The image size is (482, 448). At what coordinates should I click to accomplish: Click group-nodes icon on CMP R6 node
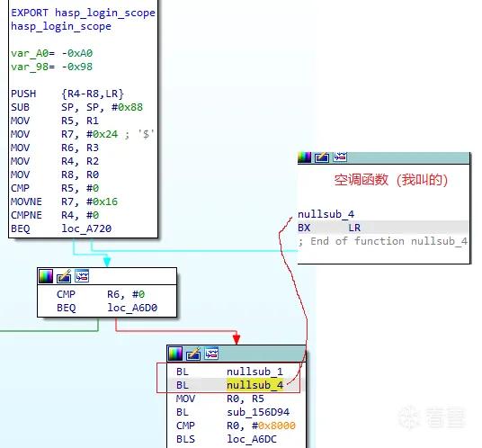[82, 276]
